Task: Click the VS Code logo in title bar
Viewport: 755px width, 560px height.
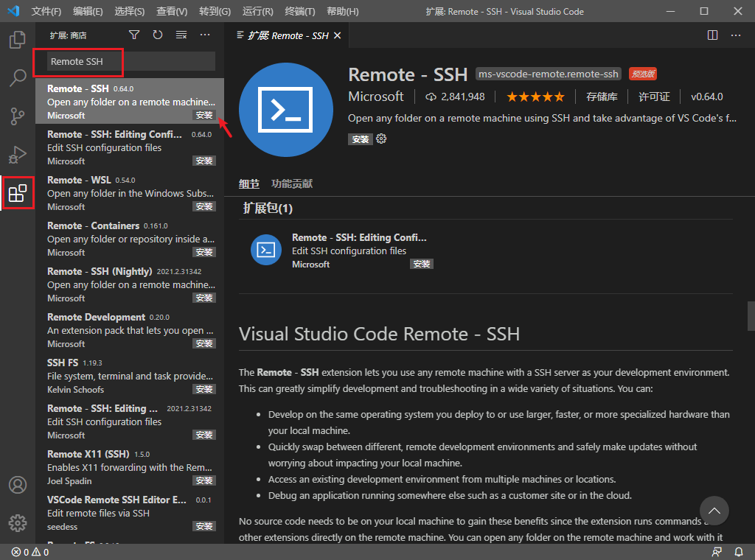Action: pyautogui.click(x=13, y=11)
